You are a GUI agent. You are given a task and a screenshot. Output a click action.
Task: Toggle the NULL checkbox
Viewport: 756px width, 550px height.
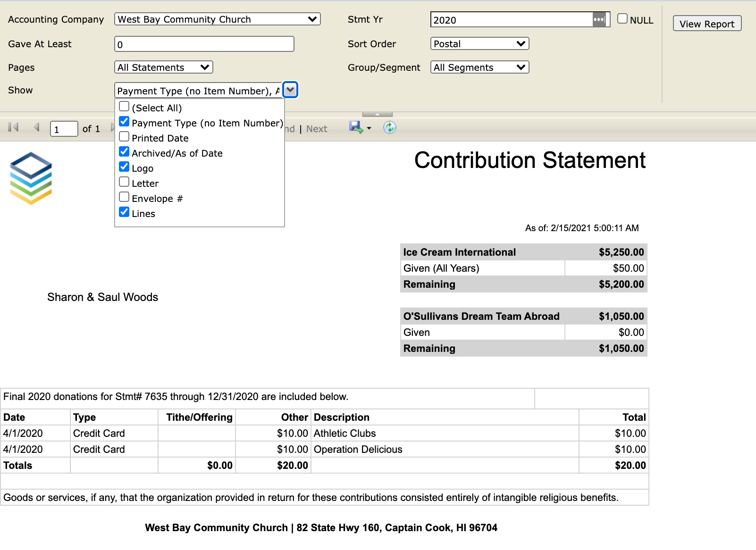click(x=622, y=19)
